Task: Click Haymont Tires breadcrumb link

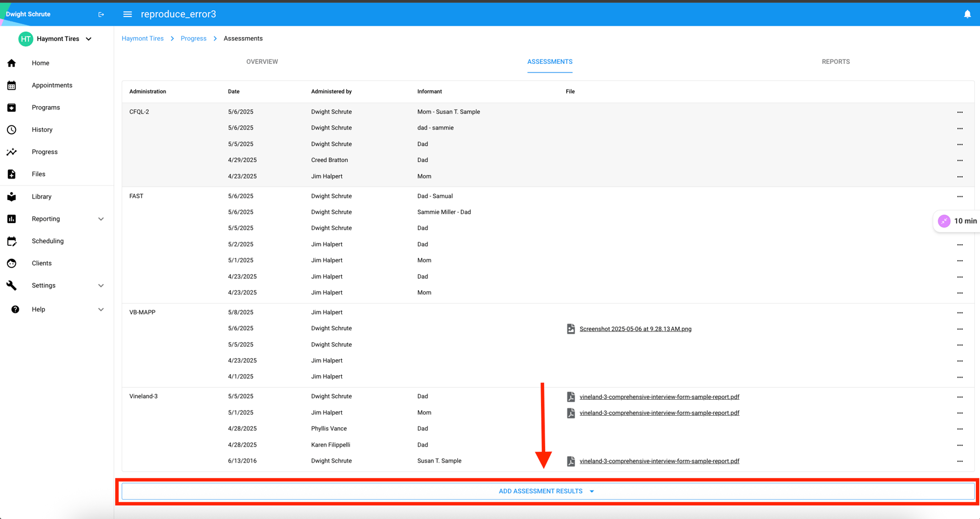Action: tap(143, 39)
